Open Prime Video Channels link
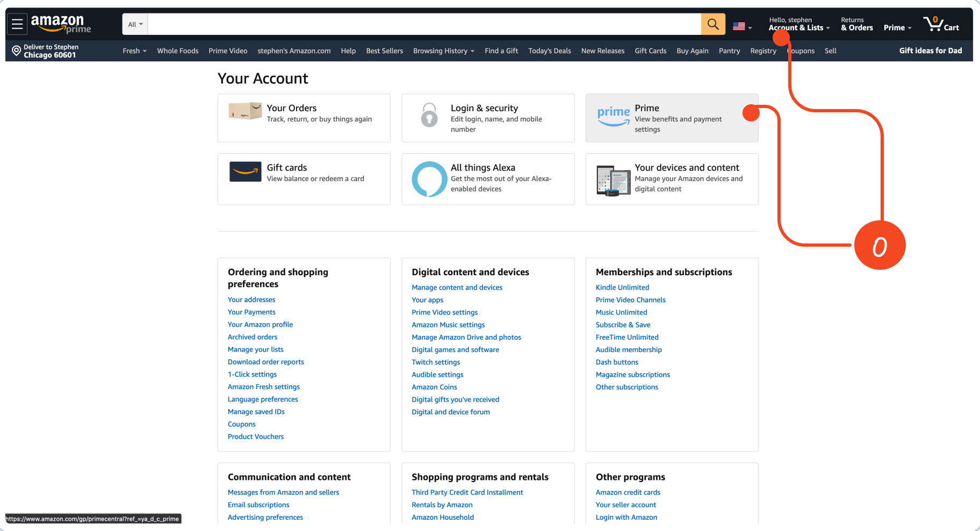Screen dimensions: 980x531 point(631,300)
